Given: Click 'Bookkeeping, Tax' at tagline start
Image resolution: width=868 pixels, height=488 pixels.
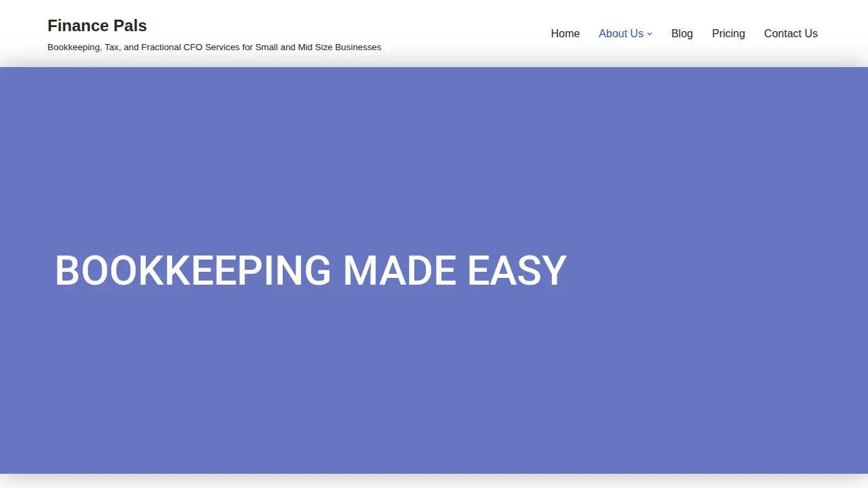Looking at the screenshot, I should tap(83, 47).
